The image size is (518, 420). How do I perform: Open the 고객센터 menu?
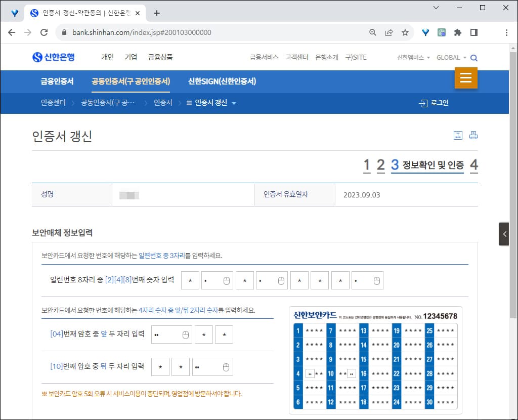(296, 57)
